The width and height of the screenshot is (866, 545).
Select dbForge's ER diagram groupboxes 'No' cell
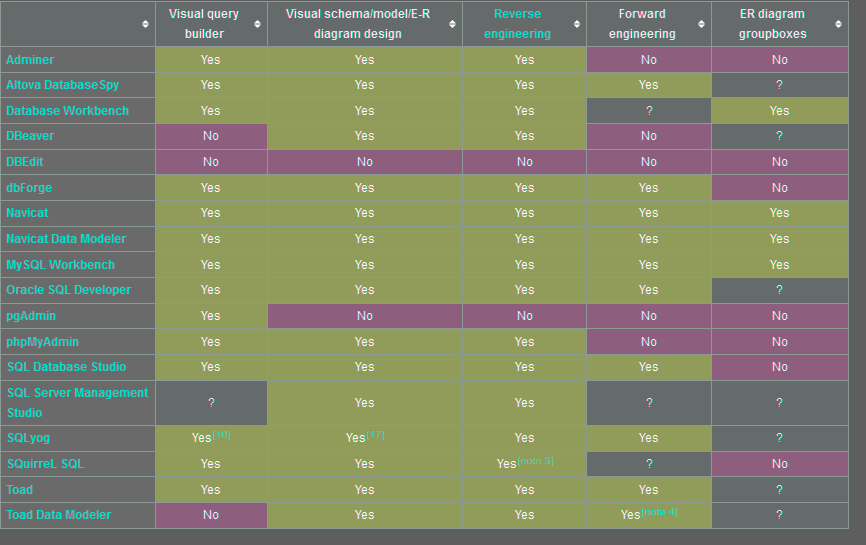click(780, 188)
